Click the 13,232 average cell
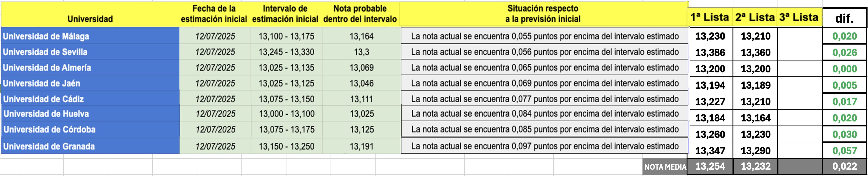Image resolution: width=868 pixels, height=176 pixels. [x=755, y=166]
